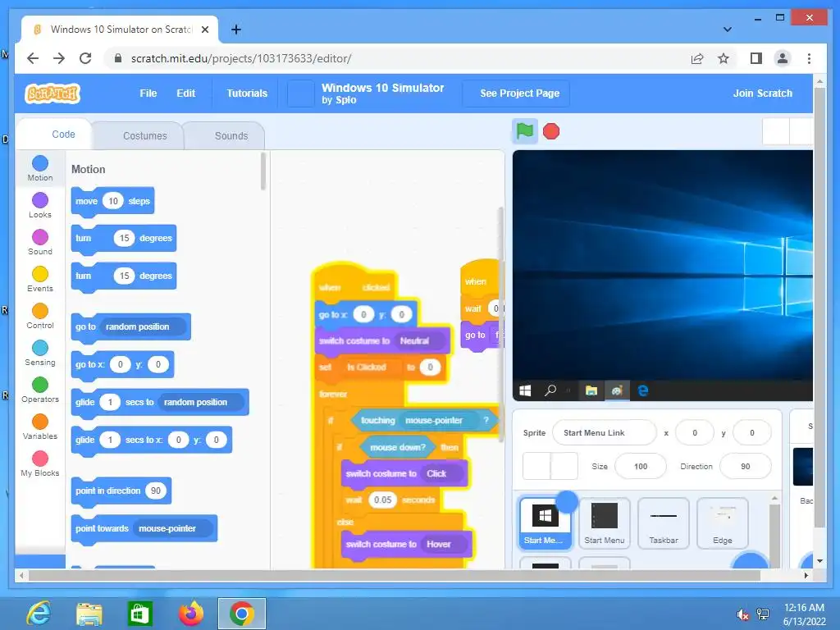Reload the page in Chrome
840x630 pixels.
tap(85, 58)
